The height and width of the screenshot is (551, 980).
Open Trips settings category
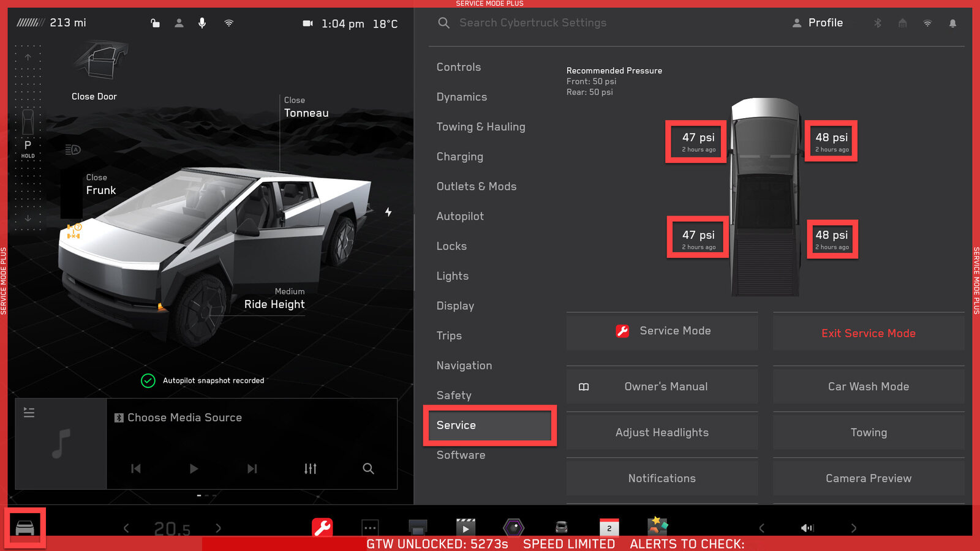449,335
